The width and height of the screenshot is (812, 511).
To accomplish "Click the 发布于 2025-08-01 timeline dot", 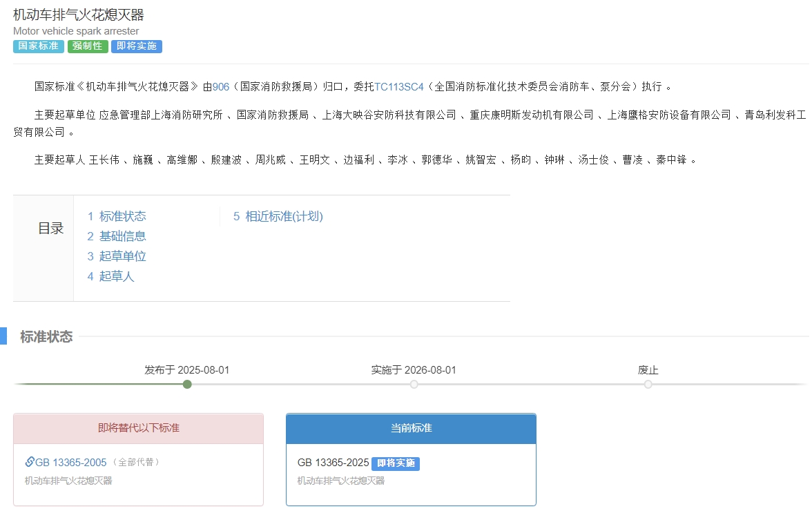I will [188, 384].
